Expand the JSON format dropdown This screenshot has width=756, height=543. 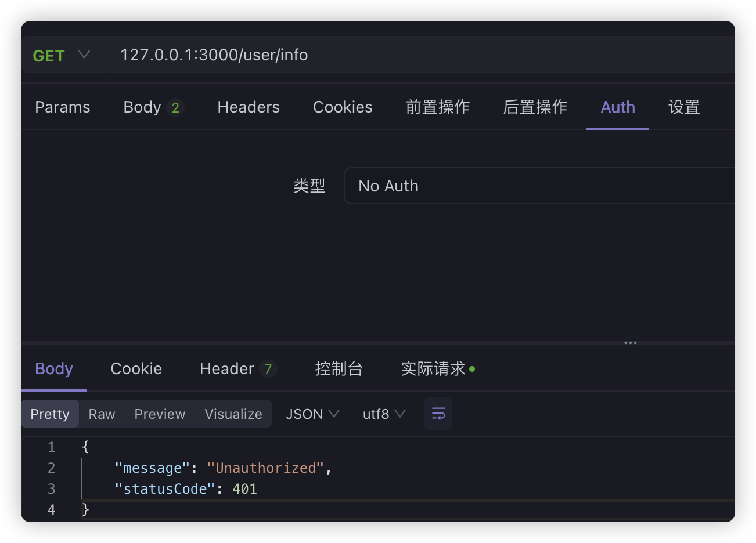[312, 414]
